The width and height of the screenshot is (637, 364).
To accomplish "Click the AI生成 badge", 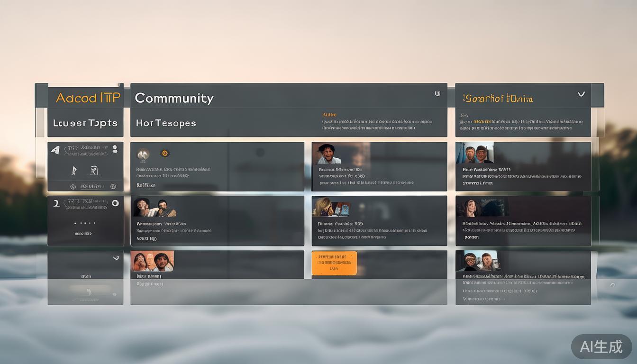I will click(601, 346).
